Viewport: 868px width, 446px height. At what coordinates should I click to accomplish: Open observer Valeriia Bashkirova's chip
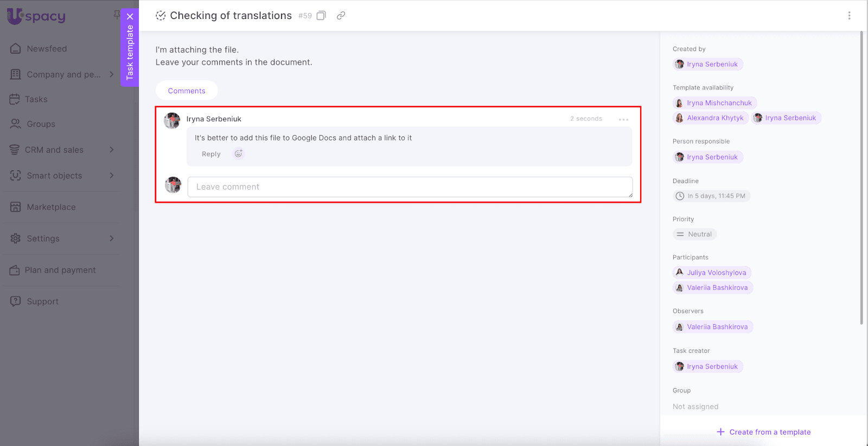coord(713,327)
